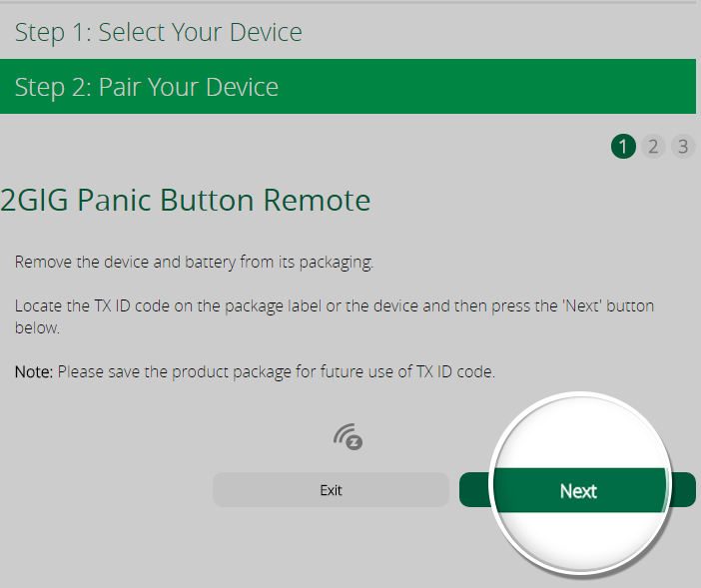
Task: Collapse Step 2: Pair Your Device
Action: 348,86
